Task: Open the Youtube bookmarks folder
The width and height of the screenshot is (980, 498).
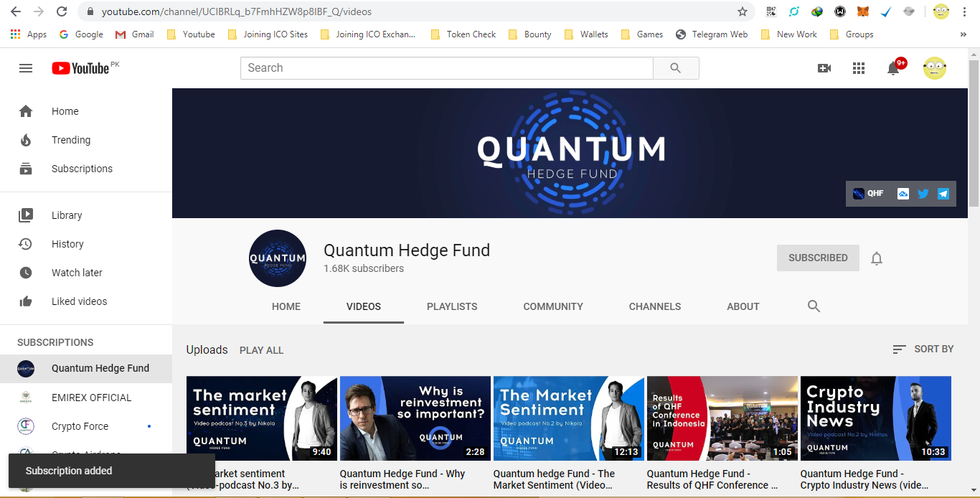Action: [x=191, y=34]
